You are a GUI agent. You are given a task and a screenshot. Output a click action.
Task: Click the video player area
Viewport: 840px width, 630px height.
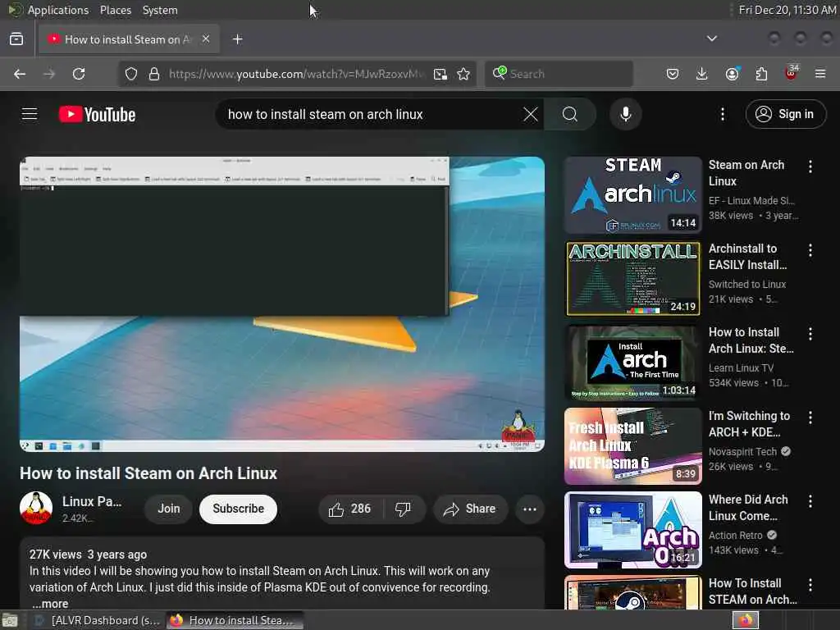[x=282, y=304]
